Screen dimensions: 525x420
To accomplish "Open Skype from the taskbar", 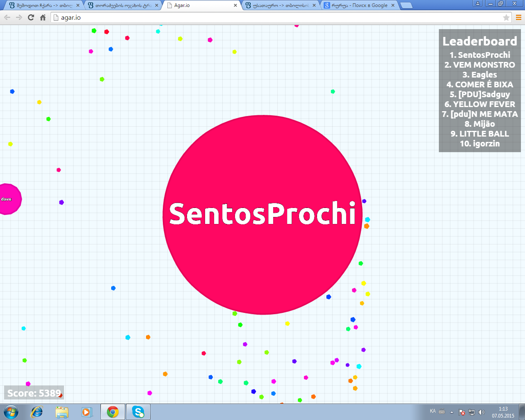I will coord(138,412).
